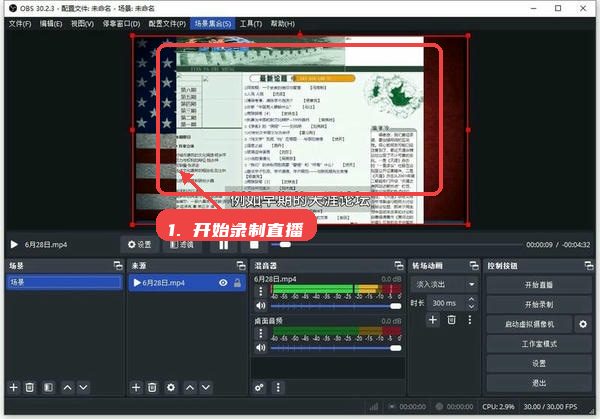600x419 pixels.
Task: Open the 场景集合(S) menu
Action: (213, 24)
